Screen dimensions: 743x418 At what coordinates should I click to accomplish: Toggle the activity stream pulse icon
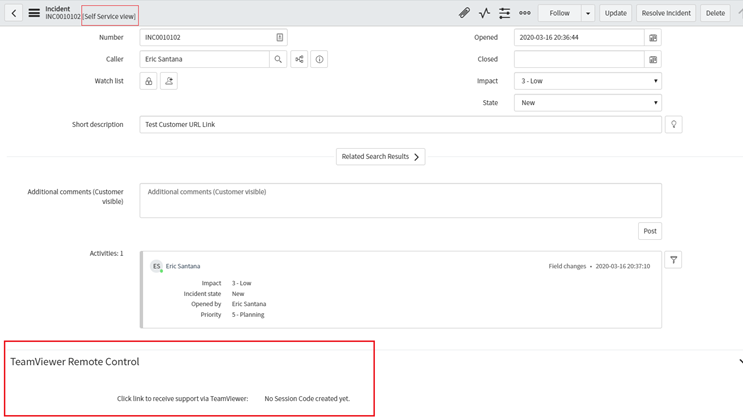pyautogui.click(x=484, y=13)
